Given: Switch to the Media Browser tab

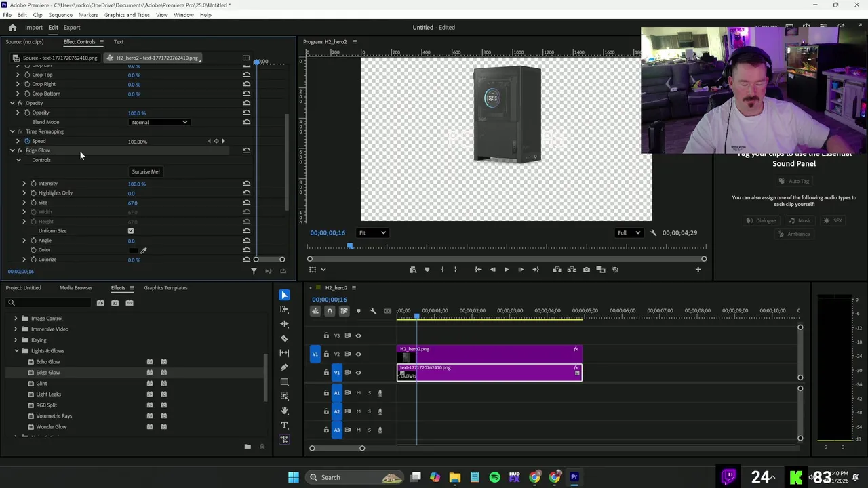Looking at the screenshot, I should pyautogui.click(x=76, y=288).
